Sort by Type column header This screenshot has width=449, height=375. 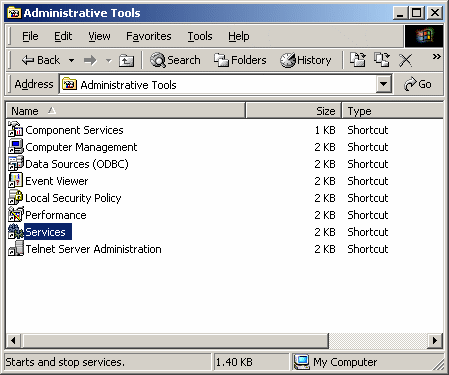(x=393, y=111)
